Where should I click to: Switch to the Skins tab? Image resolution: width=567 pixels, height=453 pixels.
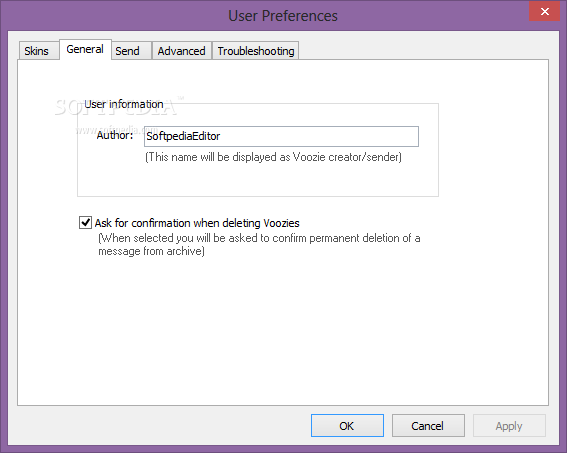(38, 51)
